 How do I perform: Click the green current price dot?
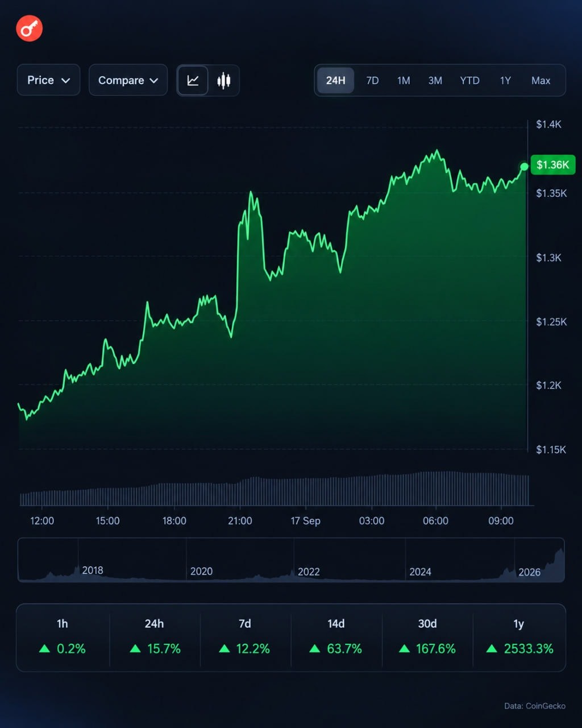click(524, 167)
